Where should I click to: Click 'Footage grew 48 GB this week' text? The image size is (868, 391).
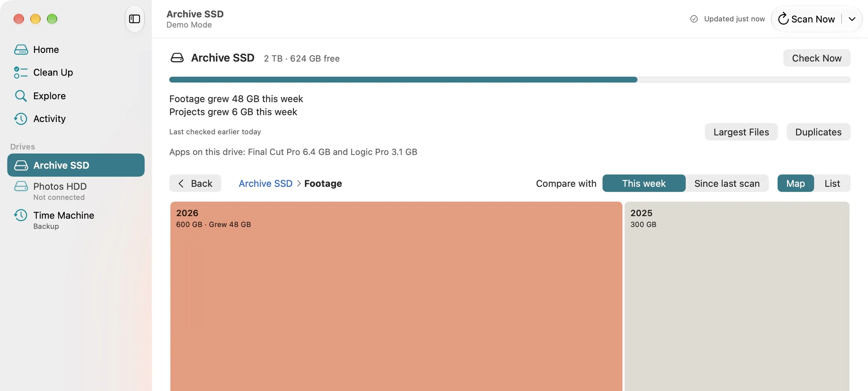[236, 99]
